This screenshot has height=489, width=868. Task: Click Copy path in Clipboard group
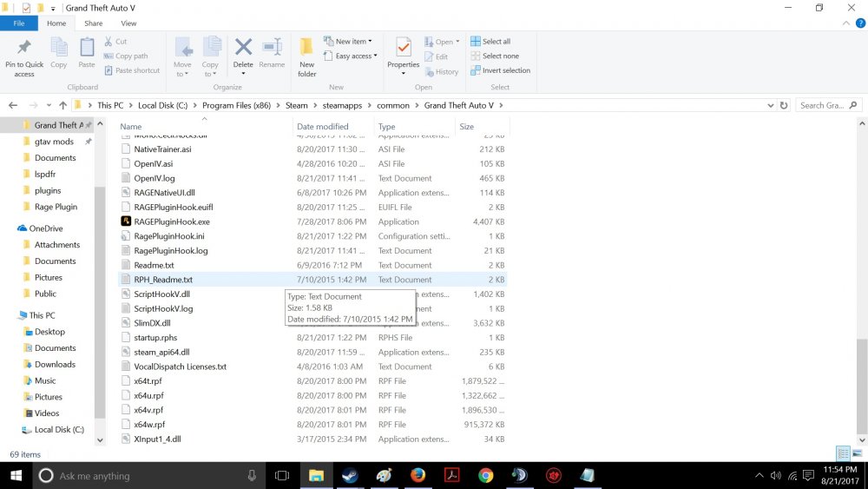pyautogui.click(x=126, y=56)
